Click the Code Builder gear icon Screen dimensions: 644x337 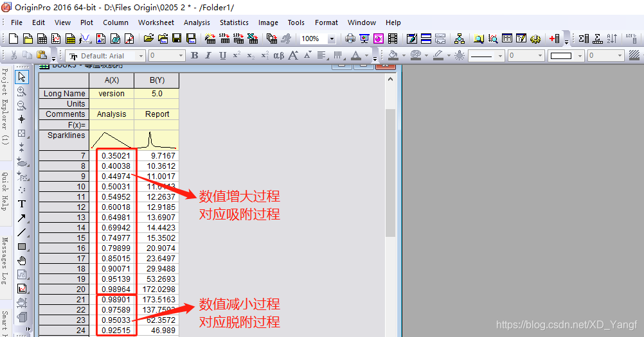coord(535,39)
